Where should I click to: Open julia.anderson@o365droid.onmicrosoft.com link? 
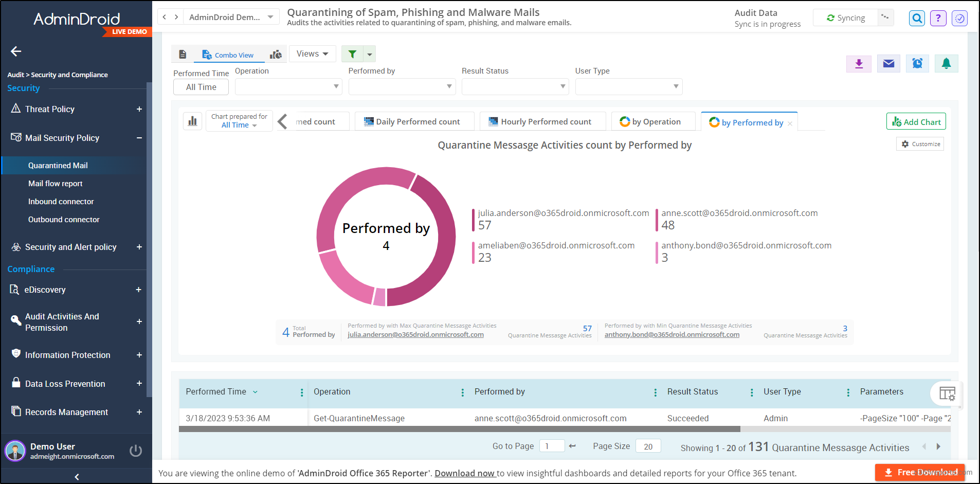click(415, 334)
